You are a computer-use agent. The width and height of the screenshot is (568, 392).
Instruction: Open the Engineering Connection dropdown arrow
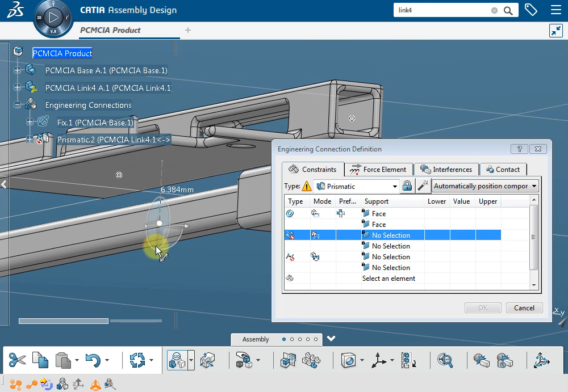[191, 360]
